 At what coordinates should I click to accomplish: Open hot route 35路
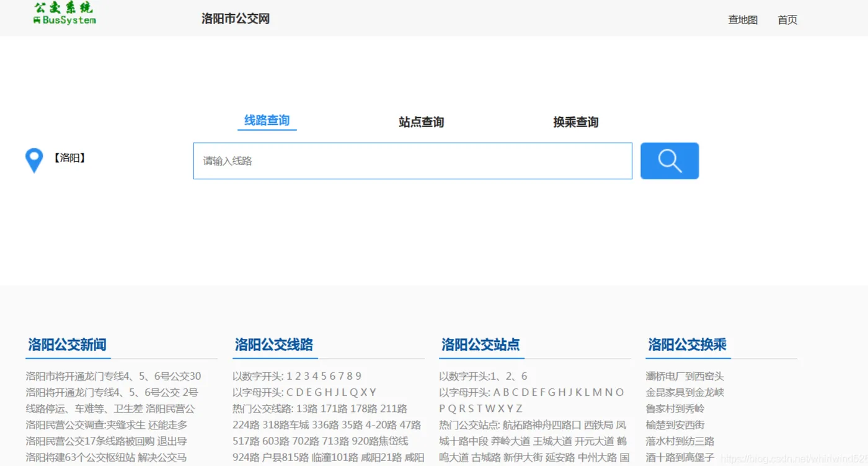point(352,425)
